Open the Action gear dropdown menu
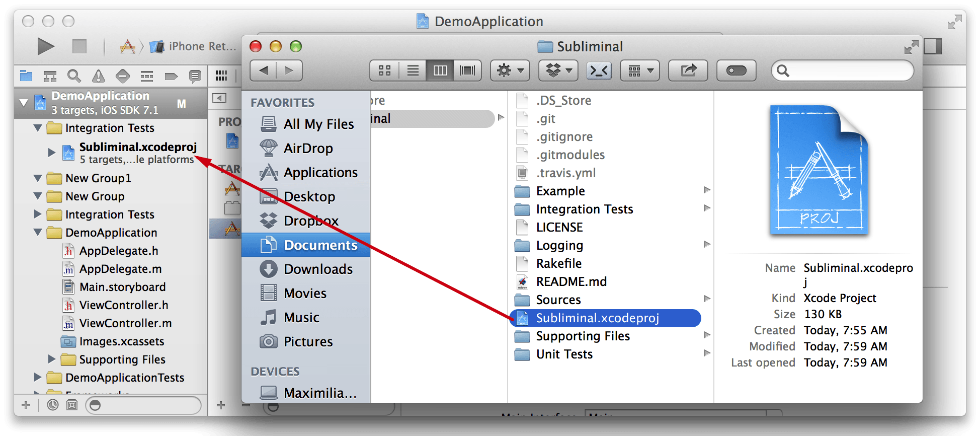 click(x=510, y=70)
